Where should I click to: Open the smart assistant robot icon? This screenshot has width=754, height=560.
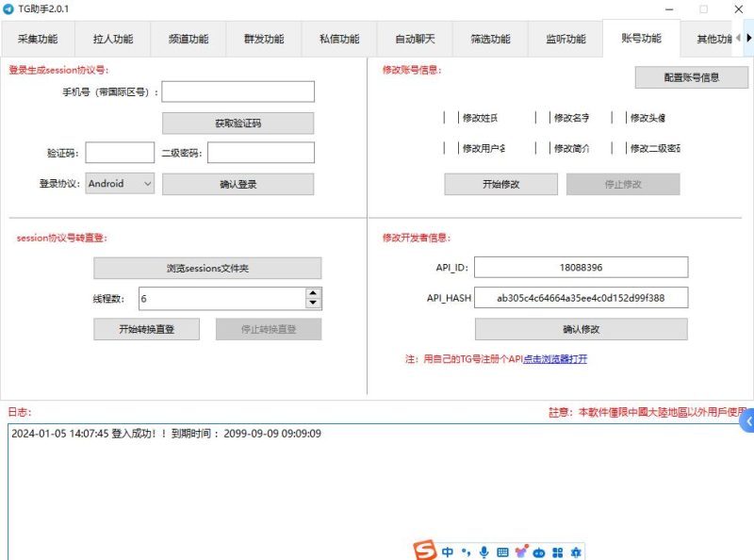pos(539,552)
